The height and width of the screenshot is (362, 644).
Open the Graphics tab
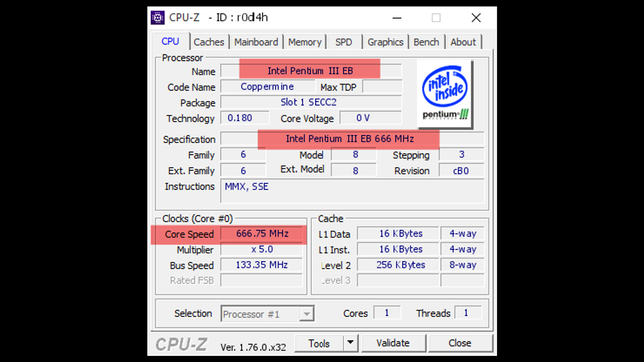pos(385,42)
